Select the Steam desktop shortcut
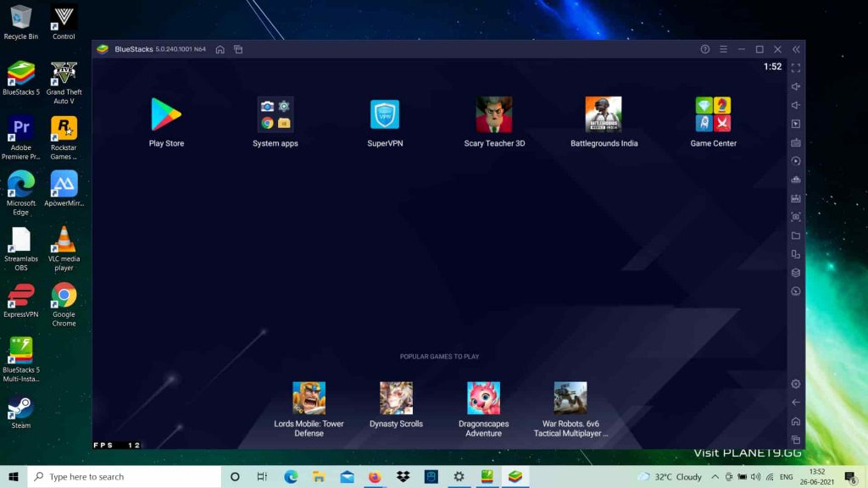The image size is (868, 488). 21,413
